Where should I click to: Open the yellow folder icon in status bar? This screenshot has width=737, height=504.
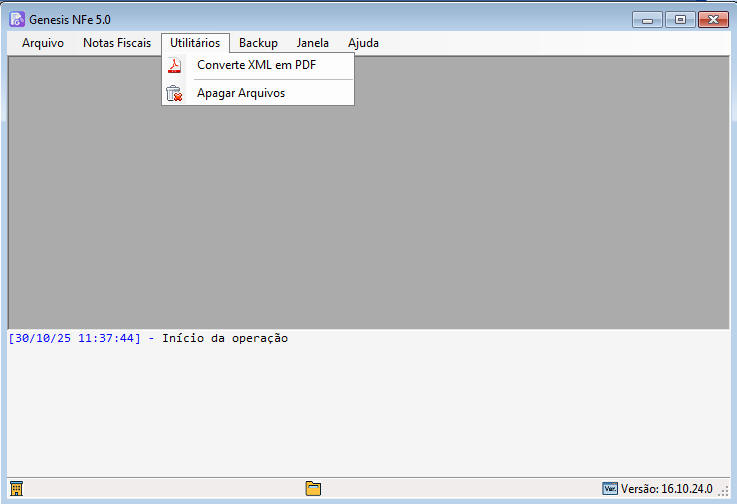[313, 489]
